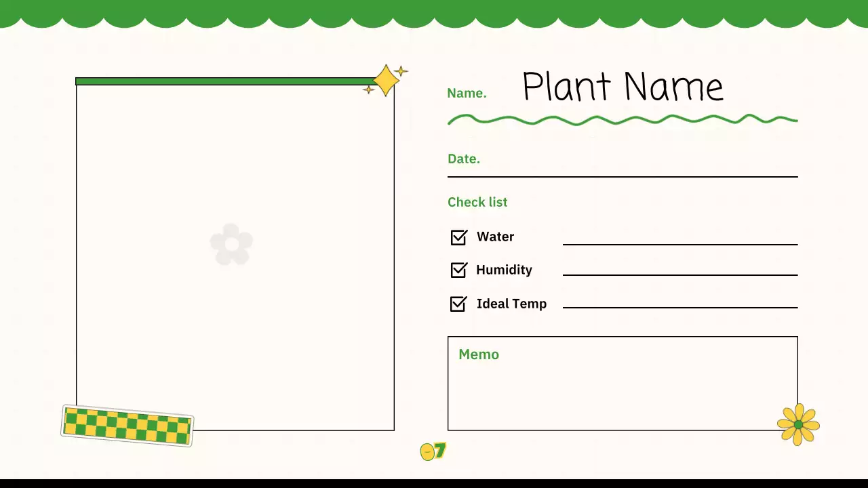
Task: Uncheck the Ideal Temp checkbox
Action: pos(458,304)
